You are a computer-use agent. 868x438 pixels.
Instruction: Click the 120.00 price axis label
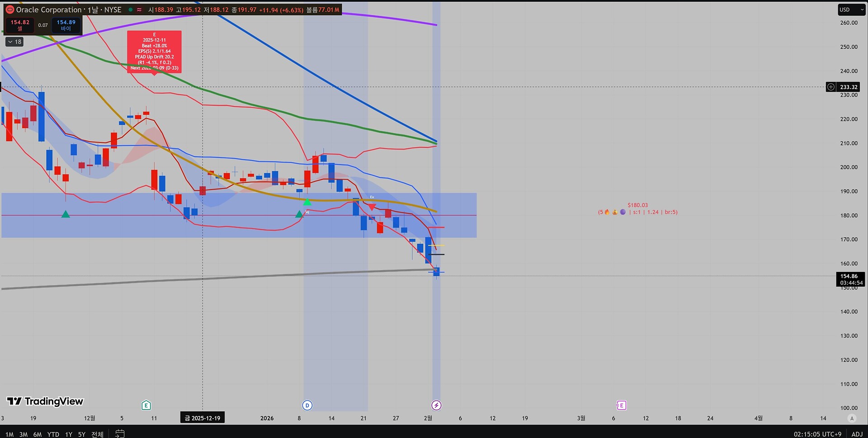coord(849,360)
